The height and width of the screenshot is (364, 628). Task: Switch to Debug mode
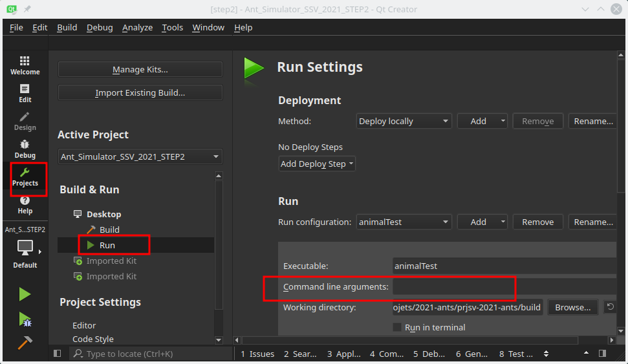point(25,149)
